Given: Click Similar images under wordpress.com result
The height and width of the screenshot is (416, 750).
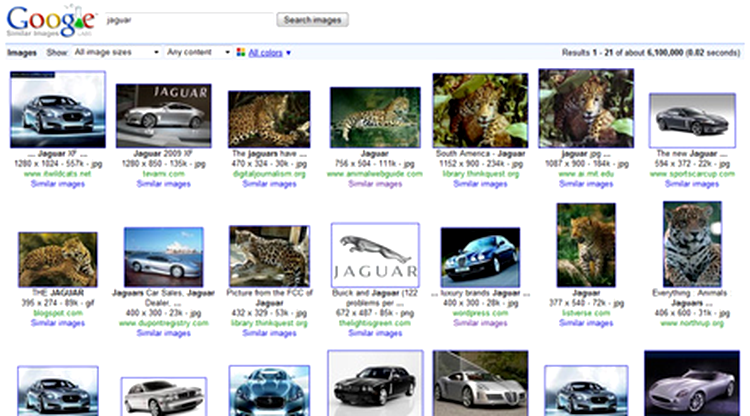Looking at the screenshot, I should click(x=480, y=323).
